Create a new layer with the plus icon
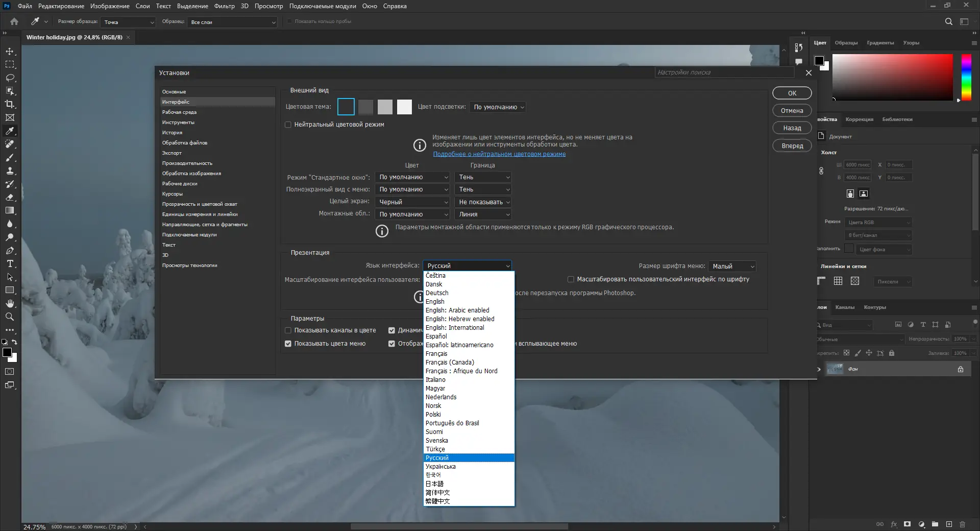Viewport: 980px width, 531px height. coord(949,524)
